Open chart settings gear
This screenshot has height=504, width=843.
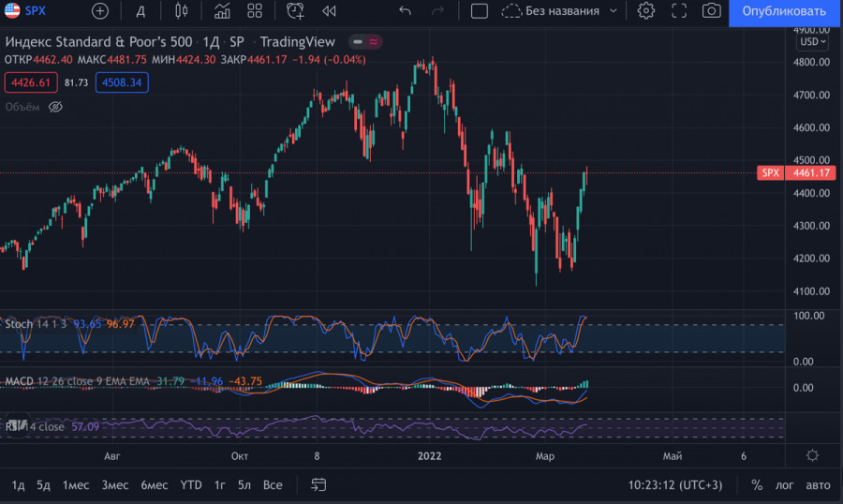(645, 10)
